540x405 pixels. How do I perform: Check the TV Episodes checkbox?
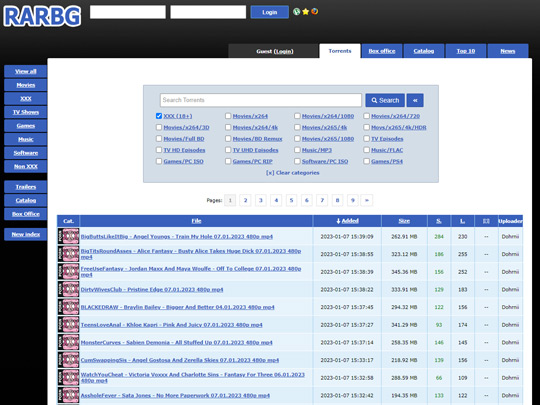[366, 139]
